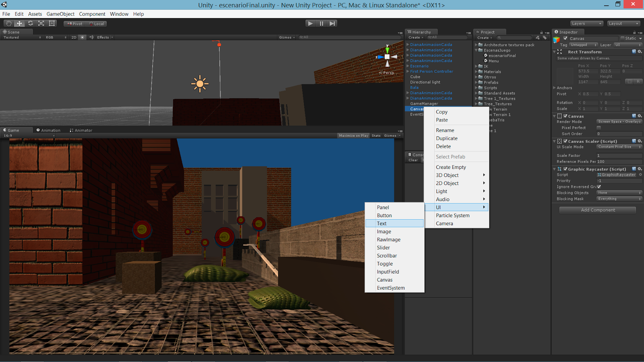The image size is (644, 362).
Task: Uncheck Ignore Reversed Graphics on Graphic Raycaster
Action: pyautogui.click(x=599, y=187)
